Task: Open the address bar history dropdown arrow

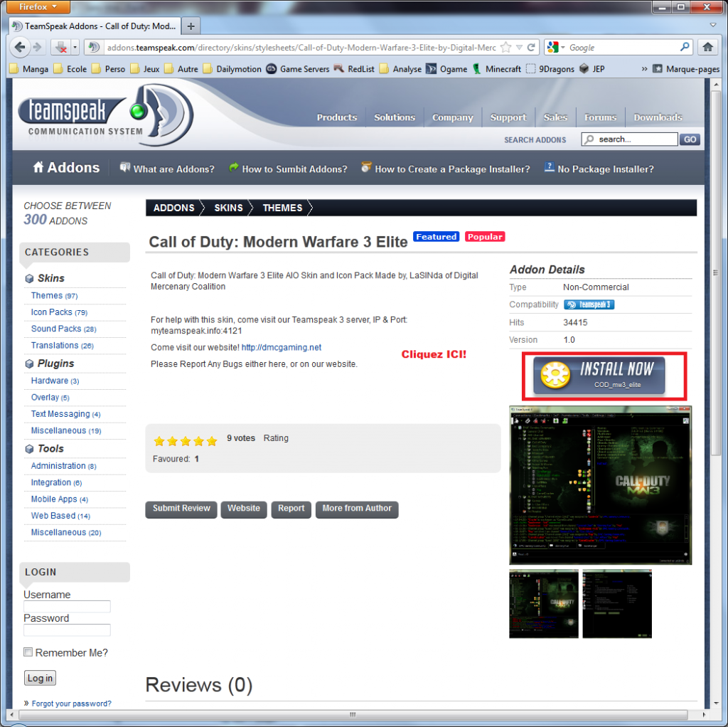Action: click(x=520, y=48)
